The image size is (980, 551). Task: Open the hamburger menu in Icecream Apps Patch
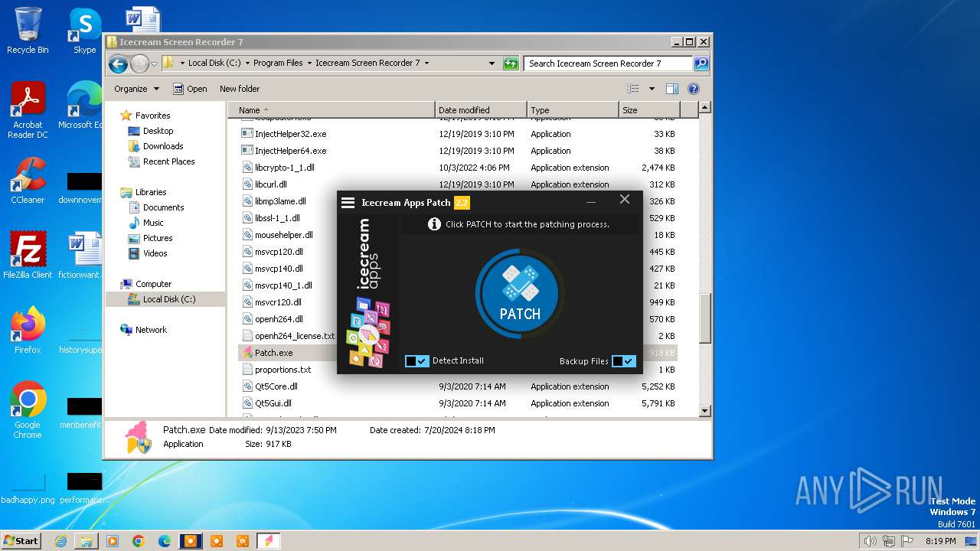click(x=348, y=203)
